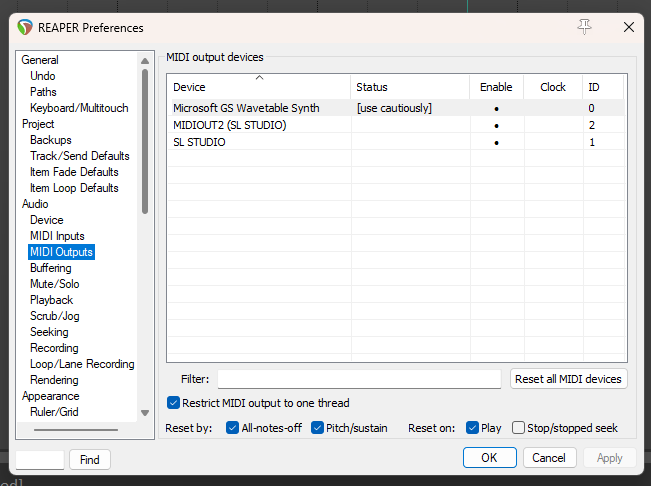This screenshot has width=651, height=486.
Task: Enable Stop/stopped seek reset option
Action: tap(518, 428)
